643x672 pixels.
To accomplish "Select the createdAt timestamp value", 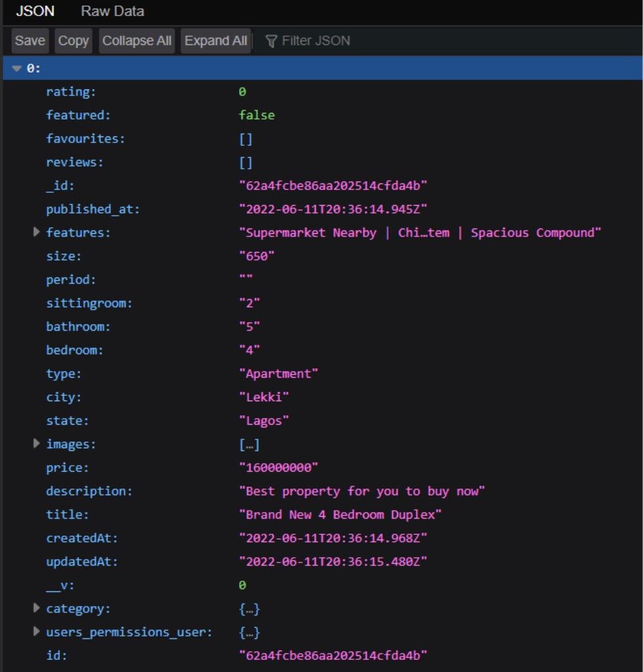I will coord(333,538).
